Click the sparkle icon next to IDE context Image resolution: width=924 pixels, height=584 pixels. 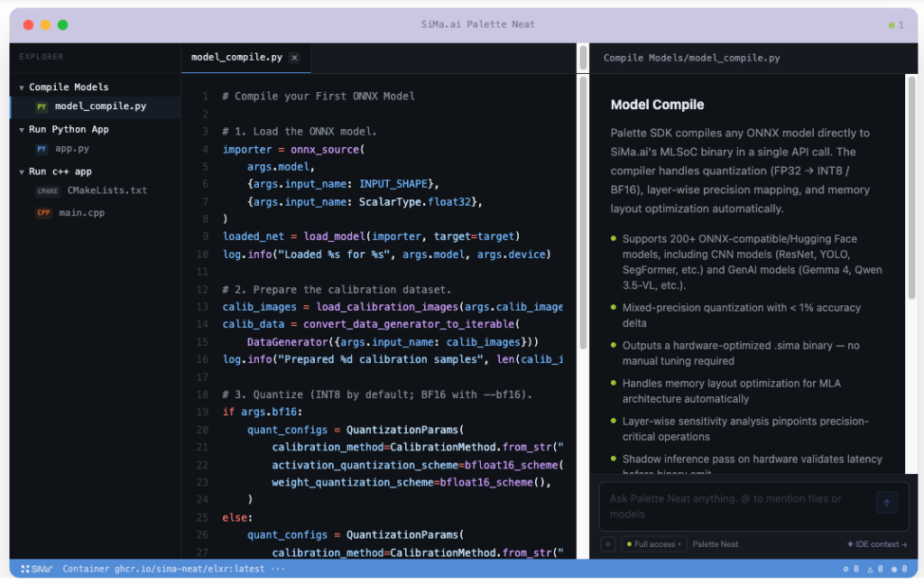[x=850, y=544]
